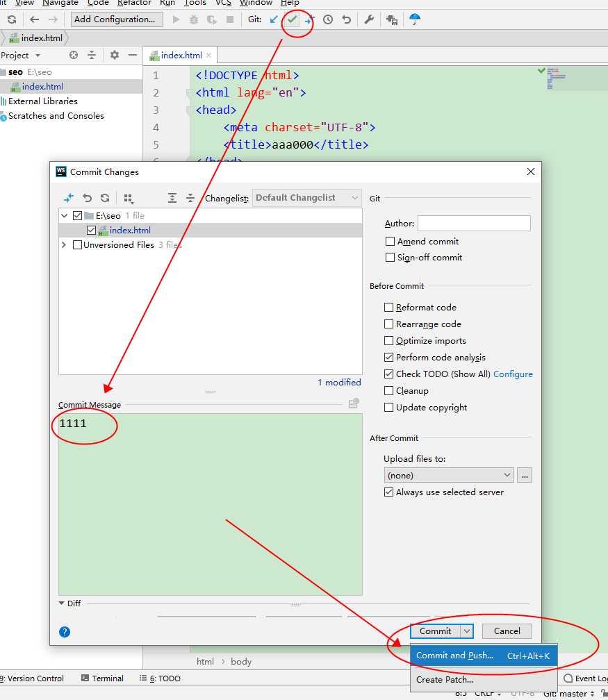Click the Debug bug icon
Viewport: 608px width, 700px height.
(x=193, y=19)
